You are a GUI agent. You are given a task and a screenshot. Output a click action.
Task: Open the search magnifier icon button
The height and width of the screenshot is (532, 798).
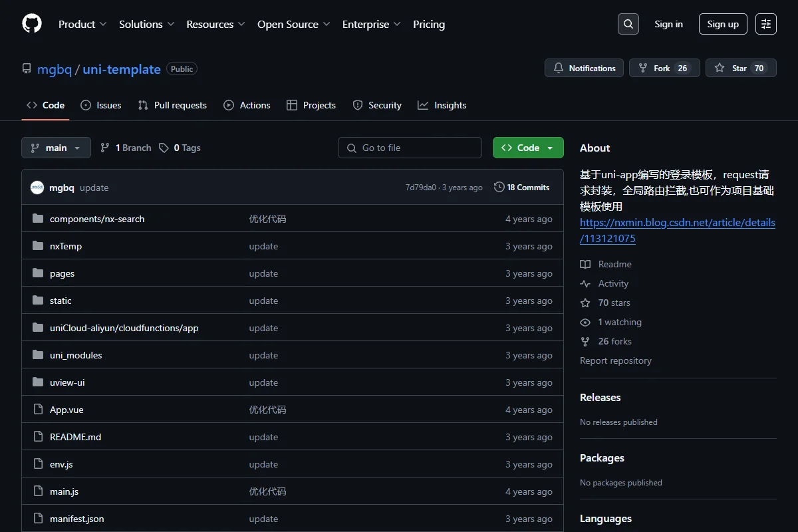[x=628, y=24]
